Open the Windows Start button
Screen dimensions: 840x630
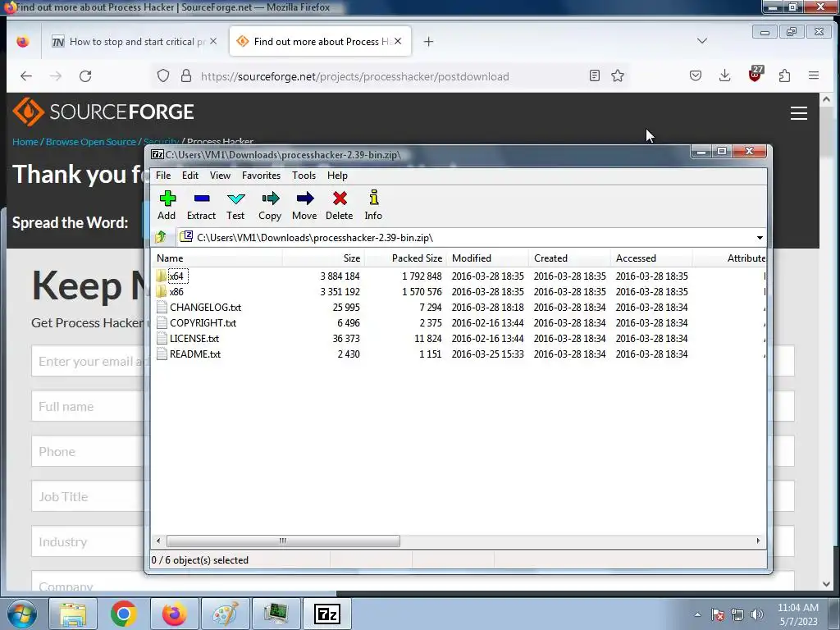tap(22, 614)
